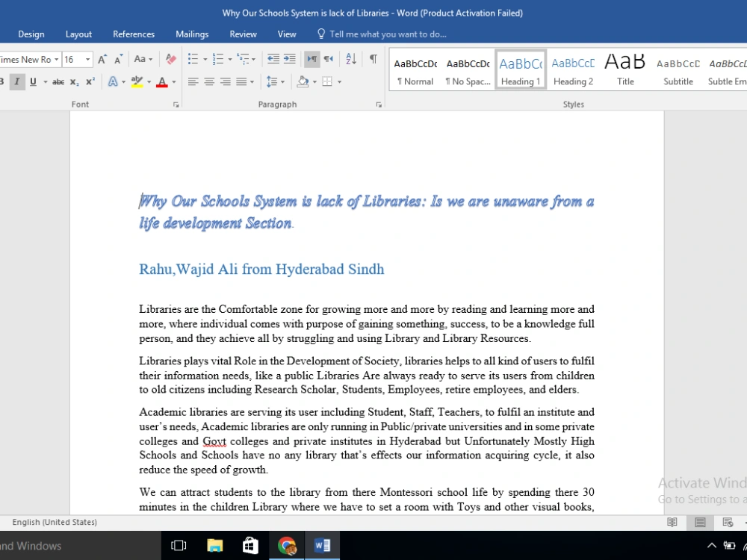747x560 pixels.
Task: Shrink the font size
Action: pyautogui.click(x=119, y=59)
